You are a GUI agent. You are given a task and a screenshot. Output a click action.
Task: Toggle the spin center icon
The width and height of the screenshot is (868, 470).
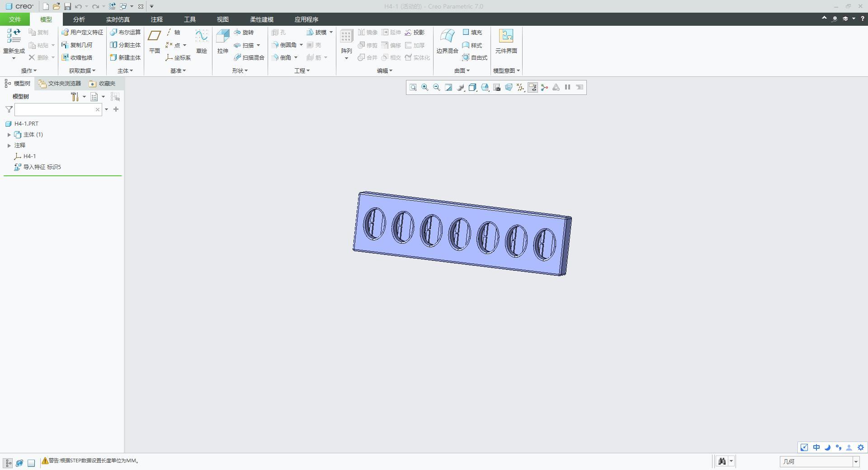click(544, 88)
